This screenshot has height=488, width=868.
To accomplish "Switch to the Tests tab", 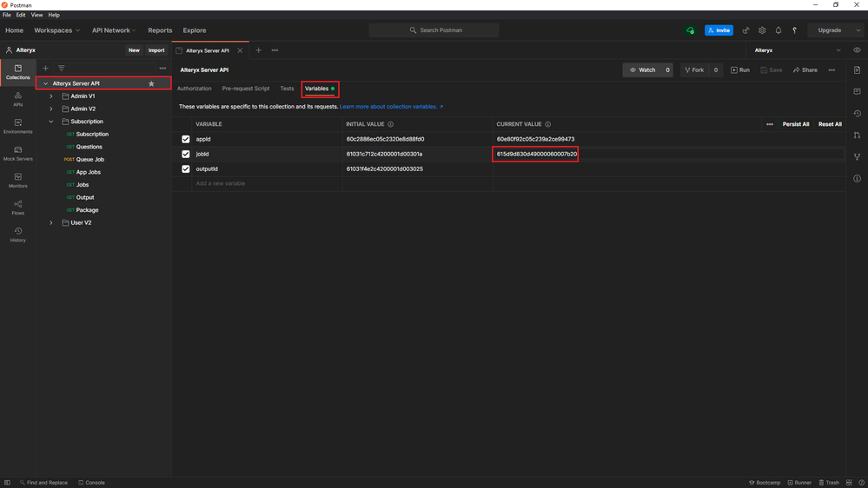I will point(287,89).
